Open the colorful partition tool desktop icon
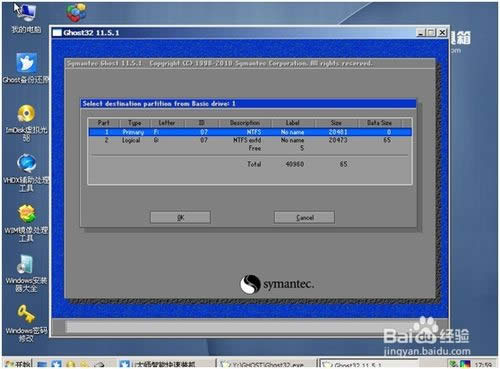The image size is (500, 369). [76, 12]
